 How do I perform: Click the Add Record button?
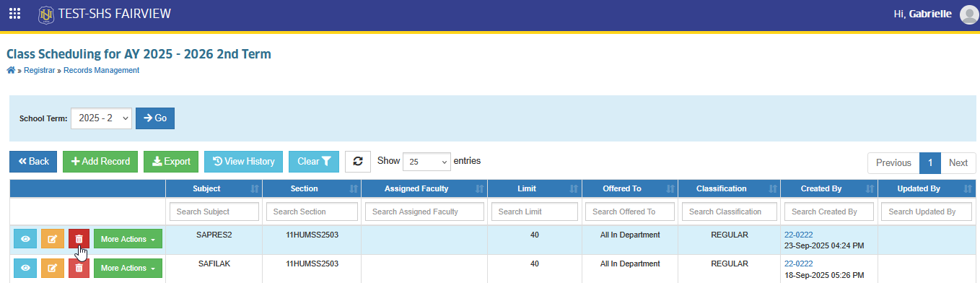(x=100, y=162)
